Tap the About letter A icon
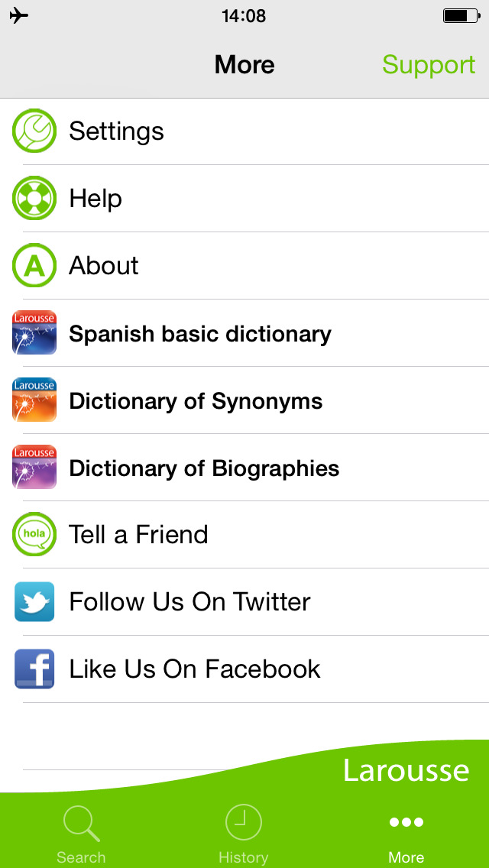Image resolution: width=489 pixels, height=868 pixels. pos(34,266)
